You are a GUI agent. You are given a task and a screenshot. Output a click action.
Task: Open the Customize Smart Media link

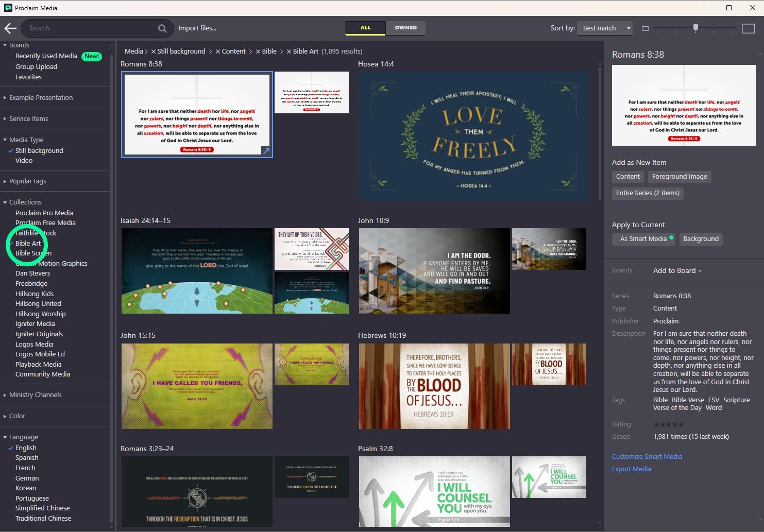(647, 456)
